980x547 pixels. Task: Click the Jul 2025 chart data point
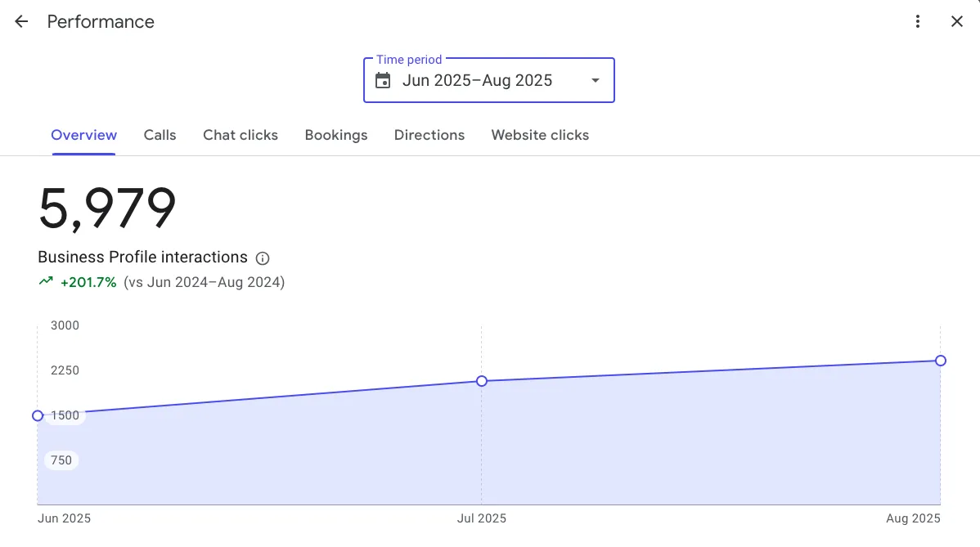point(482,381)
